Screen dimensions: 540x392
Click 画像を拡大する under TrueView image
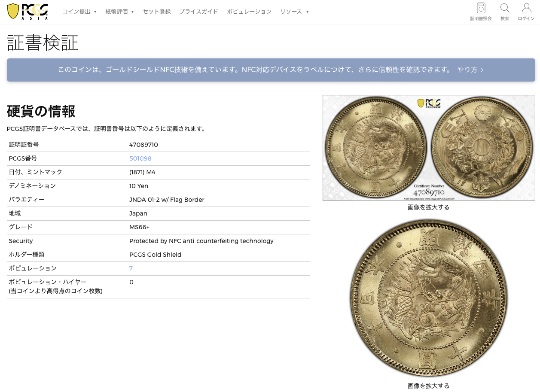click(429, 207)
